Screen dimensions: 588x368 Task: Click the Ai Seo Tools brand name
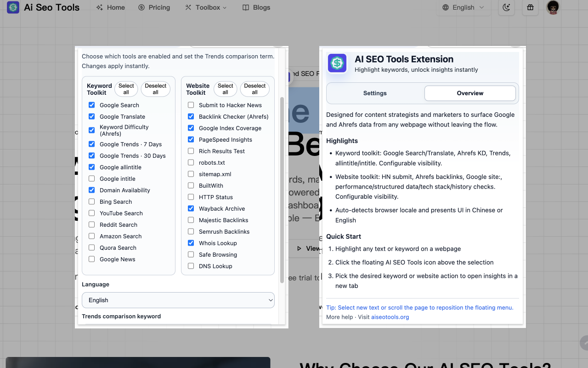click(51, 7)
